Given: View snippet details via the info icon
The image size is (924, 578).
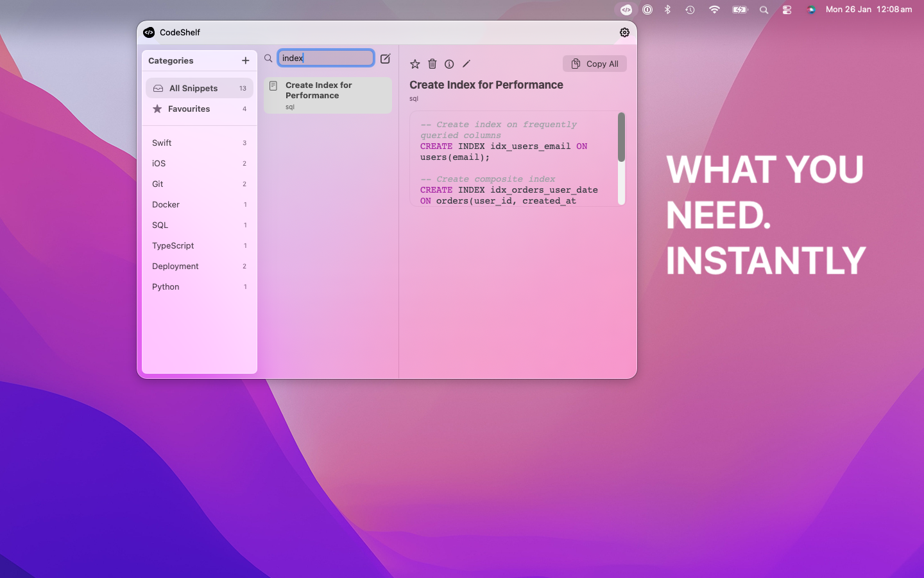Looking at the screenshot, I should point(449,64).
